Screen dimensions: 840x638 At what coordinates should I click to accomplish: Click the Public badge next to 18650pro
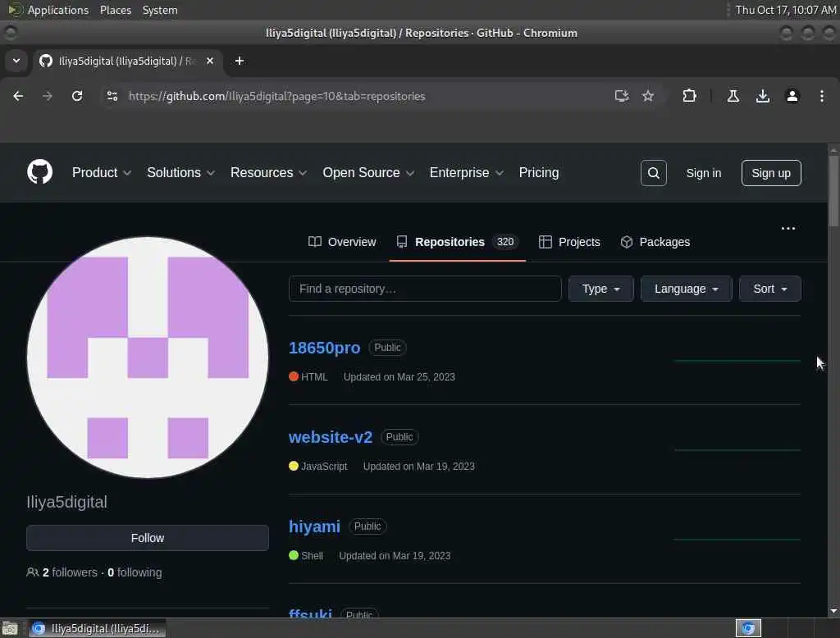point(387,348)
